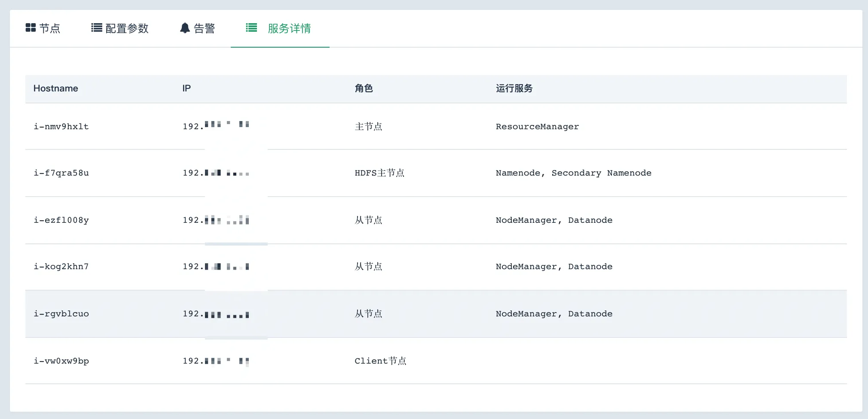Image resolution: width=868 pixels, height=419 pixels.
Task: Click the IP address of i-vw0xw9bp
Action: 216,361
